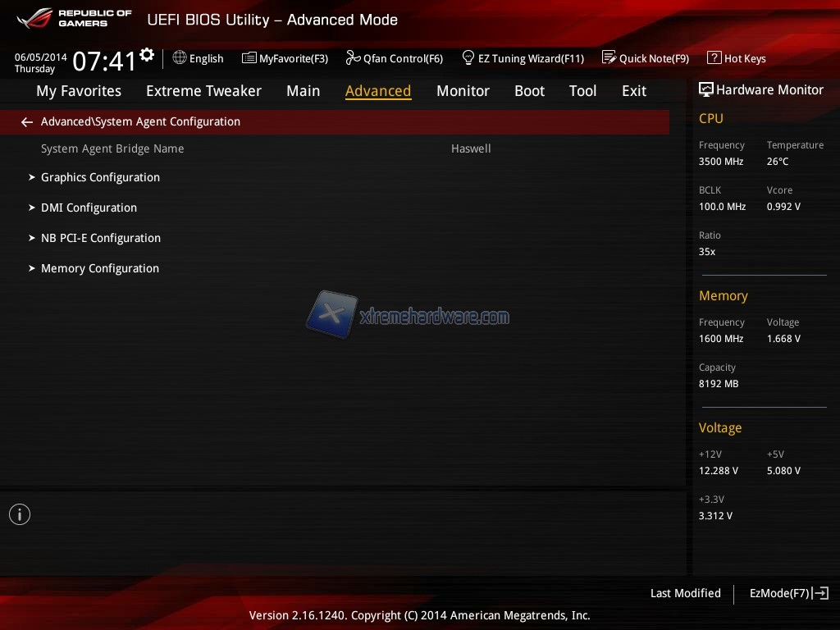This screenshot has width=840, height=630.
Task: Click the Last Modified button
Action: (x=685, y=593)
